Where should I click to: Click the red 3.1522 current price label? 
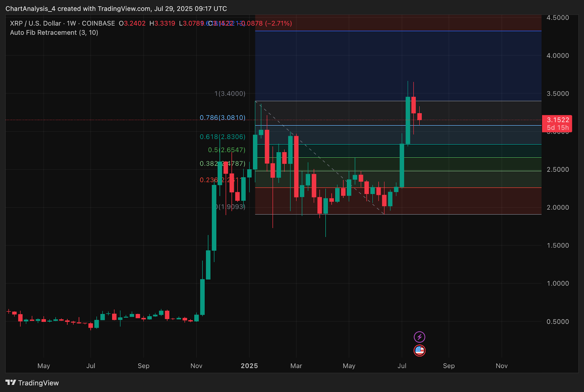coord(557,120)
